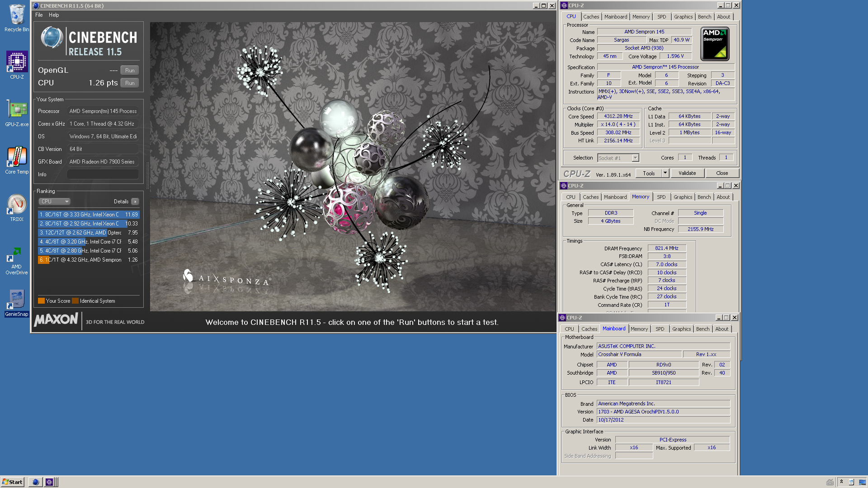Switch to Cinebench taskbar icon
Viewport: 868px width, 488px height.
point(35,482)
